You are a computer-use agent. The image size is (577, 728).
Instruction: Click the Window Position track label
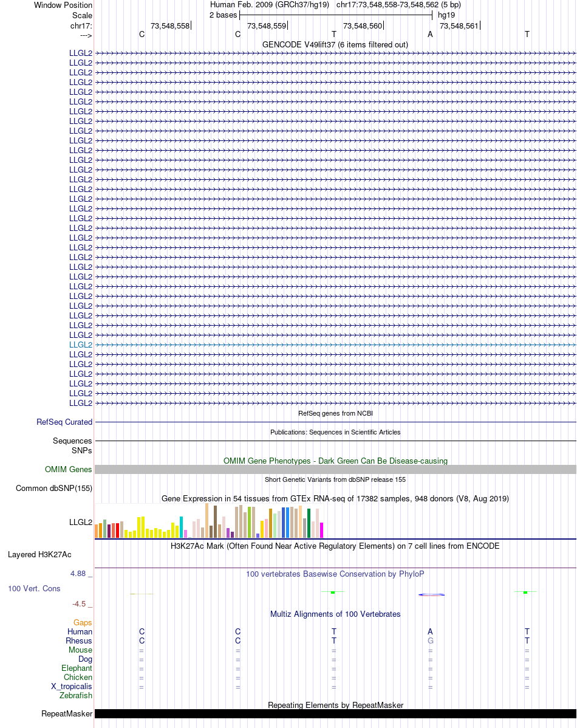pyautogui.click(x=63, y=5)
